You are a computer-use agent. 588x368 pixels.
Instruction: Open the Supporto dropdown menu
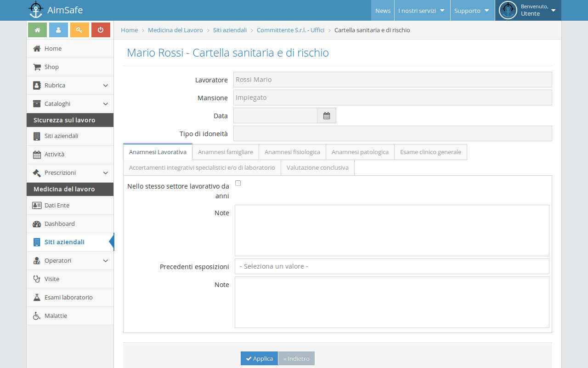(x=472, y=11)
